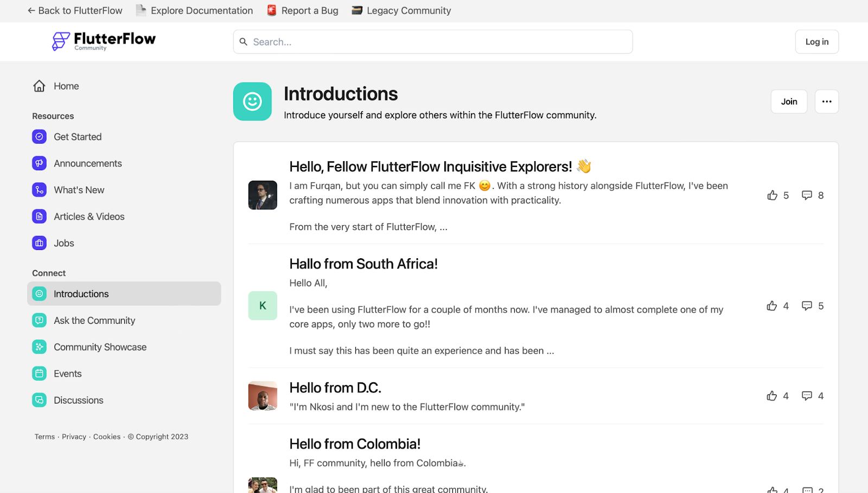Open post Hallo from South Africa!
The width and height of the screenshot is (868, 493).
pos(363,264)
